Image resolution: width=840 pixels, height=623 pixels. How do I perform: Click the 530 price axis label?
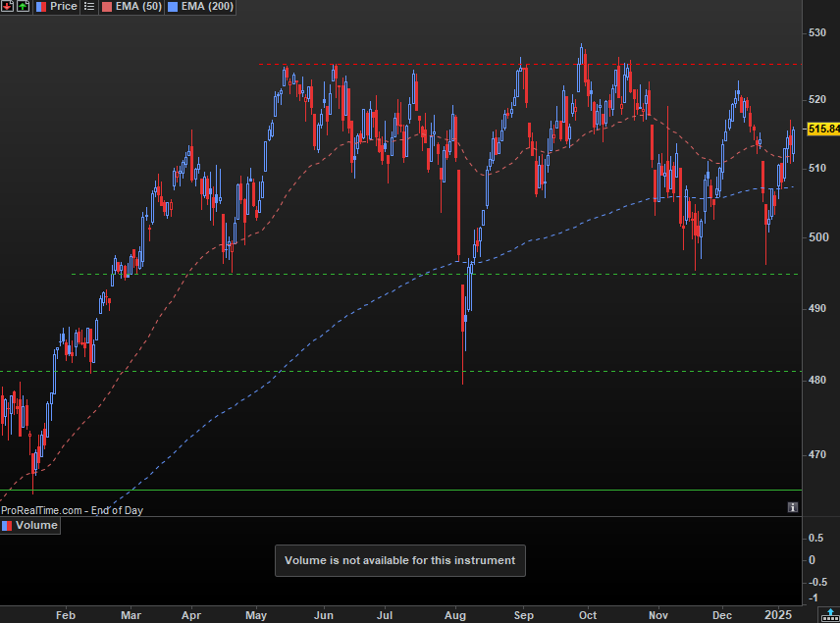817,32
